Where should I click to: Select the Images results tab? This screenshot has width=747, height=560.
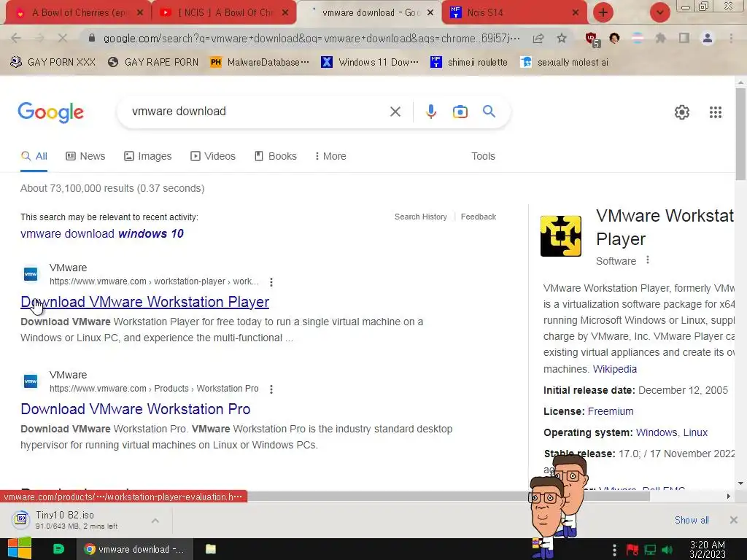pyautogui.click(x=147, y=156)
